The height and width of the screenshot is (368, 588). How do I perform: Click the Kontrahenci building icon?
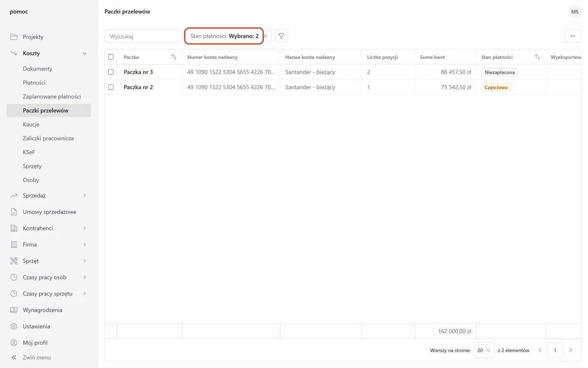click(x=14, y=228)
